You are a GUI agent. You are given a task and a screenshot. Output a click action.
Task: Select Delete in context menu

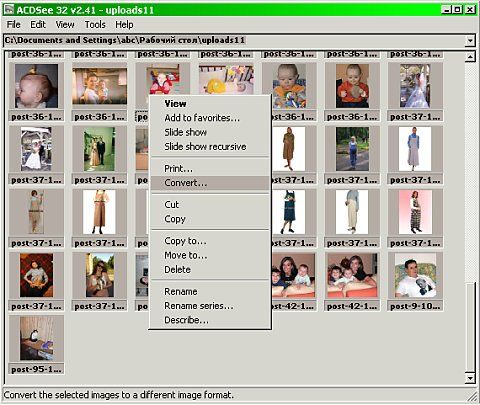tap(210, 270)
